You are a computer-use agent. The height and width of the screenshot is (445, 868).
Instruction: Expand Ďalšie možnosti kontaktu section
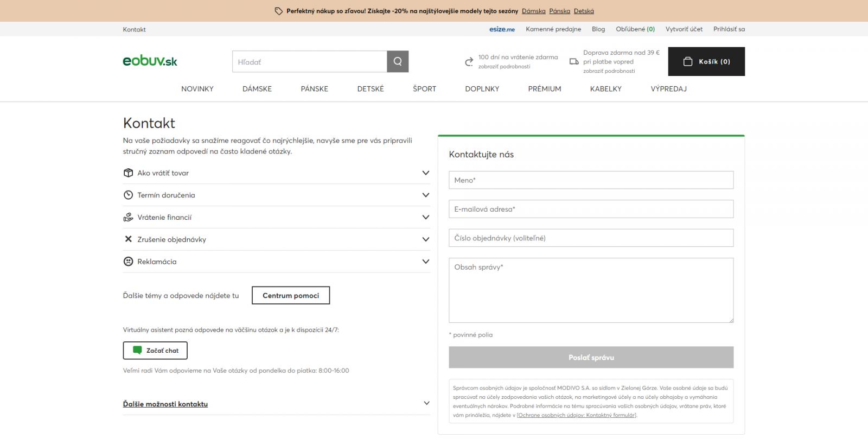(426, 403)
